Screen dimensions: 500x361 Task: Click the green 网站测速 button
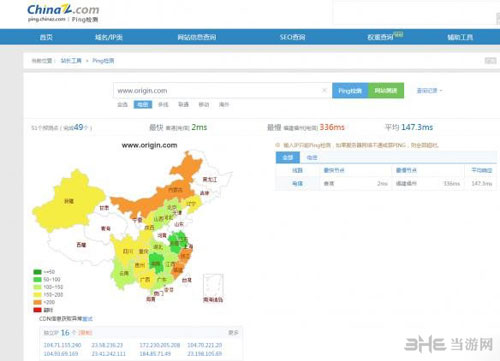tap(386, 90)
